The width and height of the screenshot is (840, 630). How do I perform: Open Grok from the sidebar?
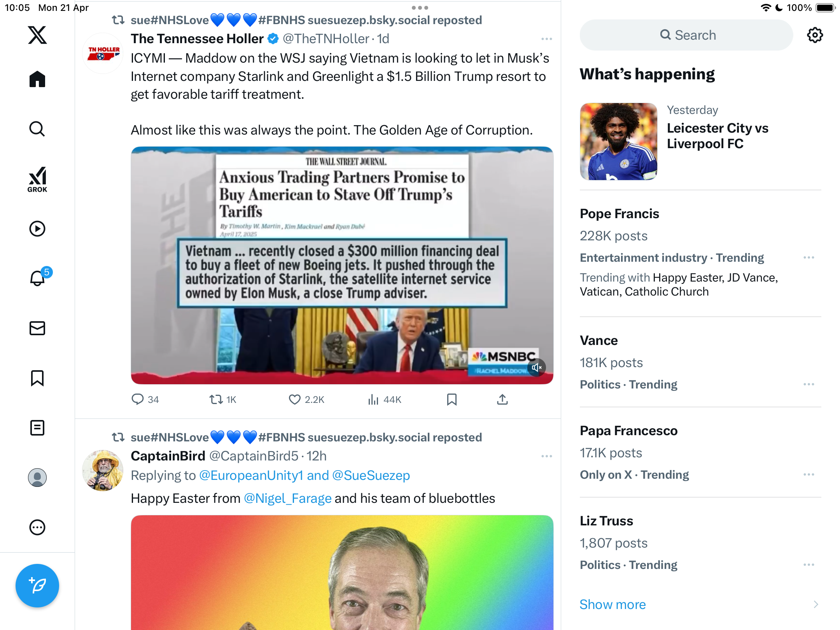pos(37,179)
